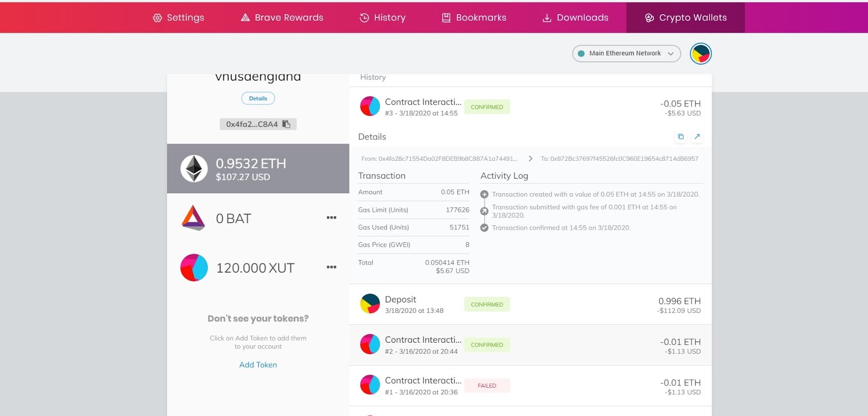Click the Settings gear icon
Viewport: 868px width, 416px height.
tap(157, 18)
